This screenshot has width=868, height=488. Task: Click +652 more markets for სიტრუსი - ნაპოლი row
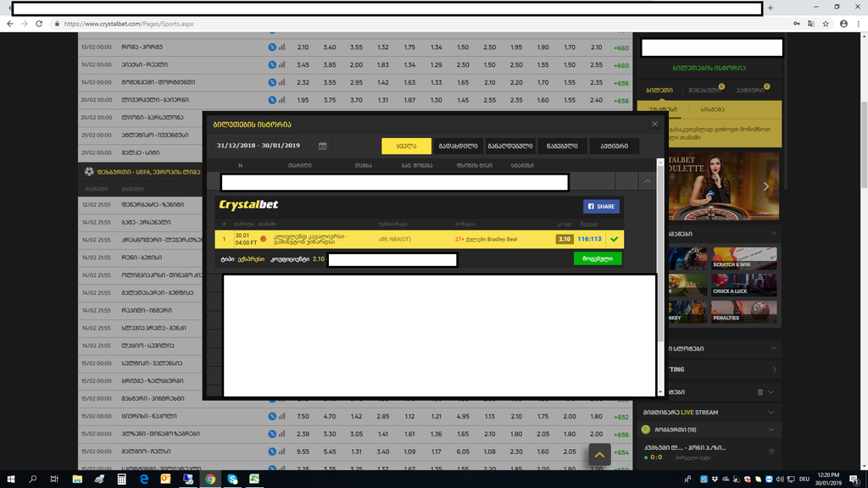point(621,417)
